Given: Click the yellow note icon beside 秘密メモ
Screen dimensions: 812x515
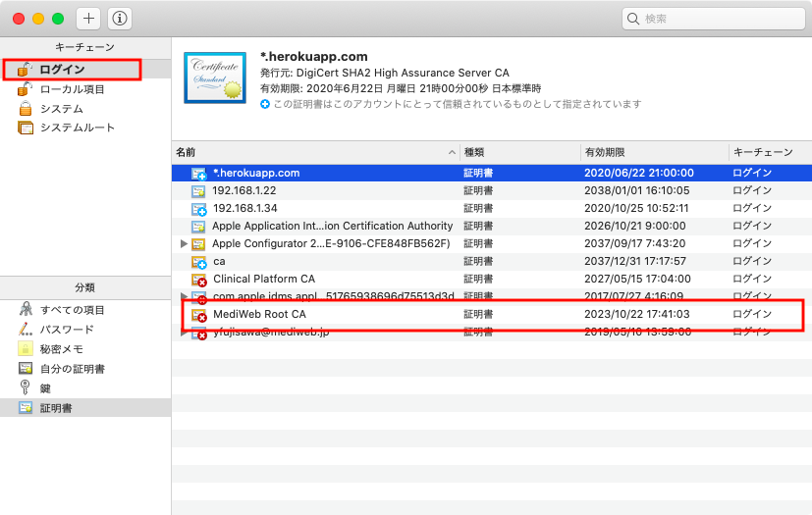Looking at the screenshot, I should [26, 348].
